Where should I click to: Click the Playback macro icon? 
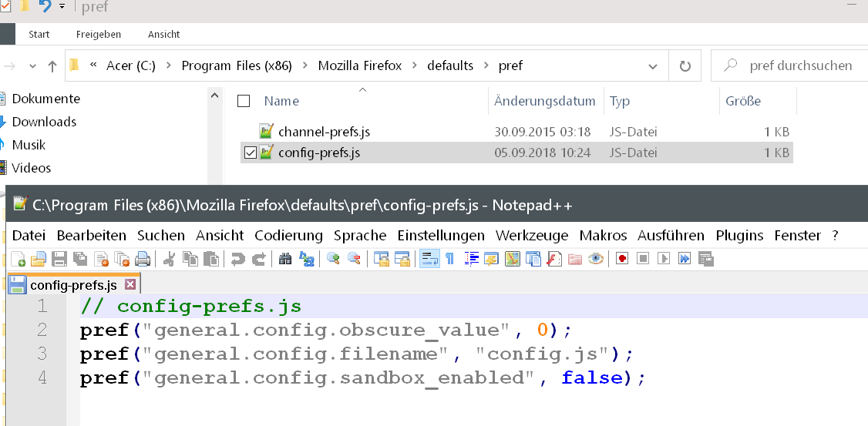[664, 258]
